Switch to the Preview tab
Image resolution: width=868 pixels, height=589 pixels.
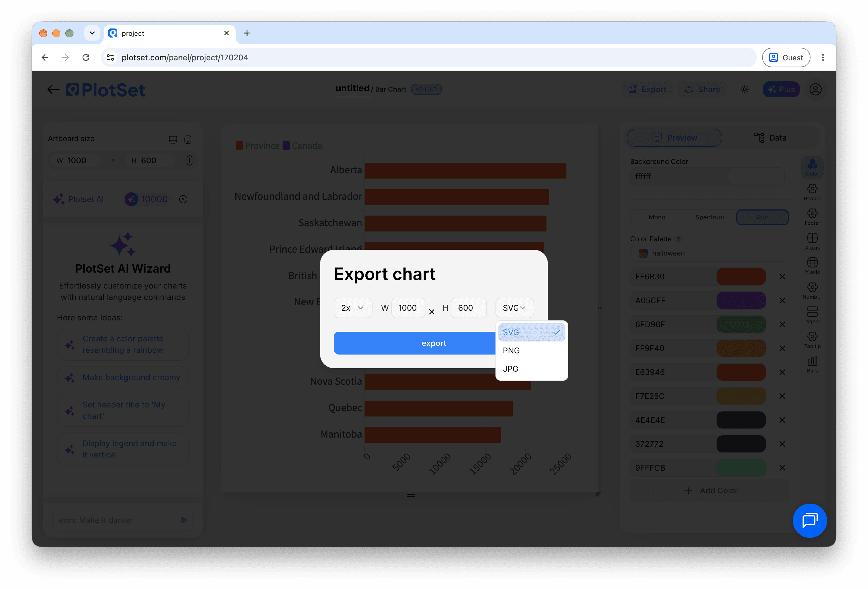click(x=674, y=138)
